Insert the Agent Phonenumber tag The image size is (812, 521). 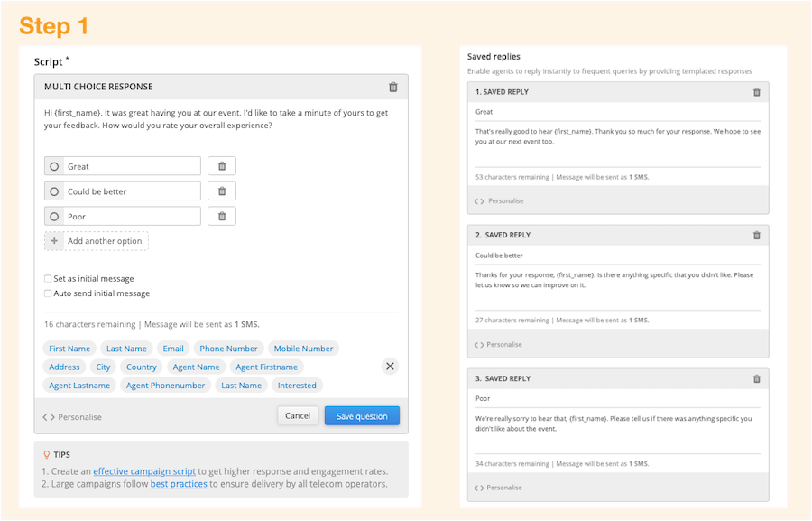click(x=166, y=386)
